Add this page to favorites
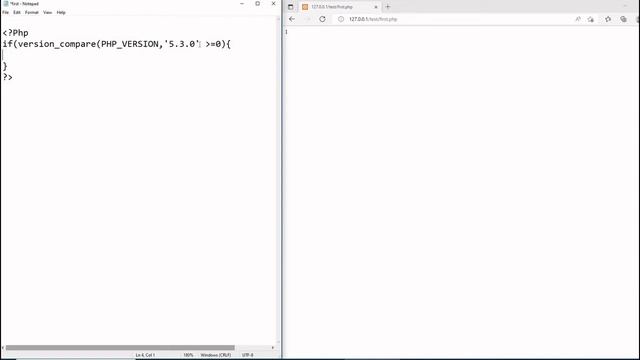The image size is (640, 360). pyautogui.click(x=591, y=19)
